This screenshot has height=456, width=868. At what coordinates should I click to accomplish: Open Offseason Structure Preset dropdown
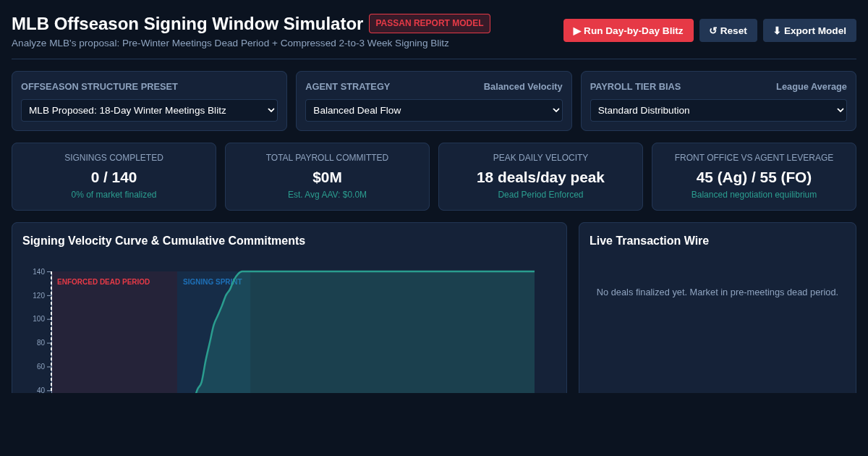pos(149,110)
